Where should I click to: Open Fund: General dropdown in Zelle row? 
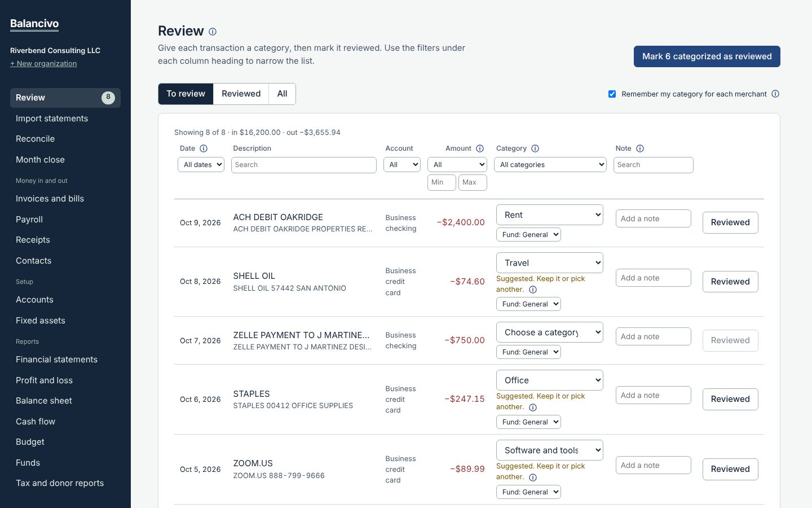pyautogui.click(x=528, y=352)
